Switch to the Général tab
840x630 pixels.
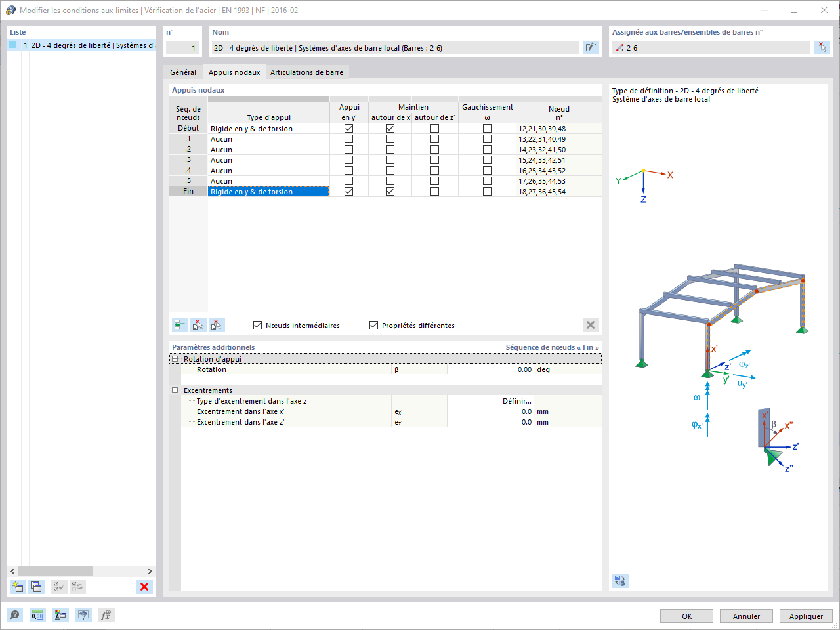183,72
